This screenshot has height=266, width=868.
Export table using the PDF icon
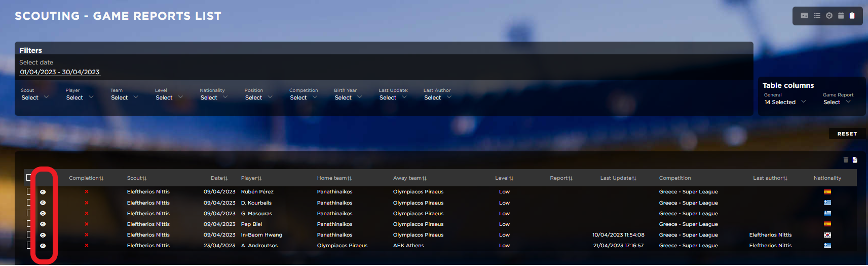[855, 160]
